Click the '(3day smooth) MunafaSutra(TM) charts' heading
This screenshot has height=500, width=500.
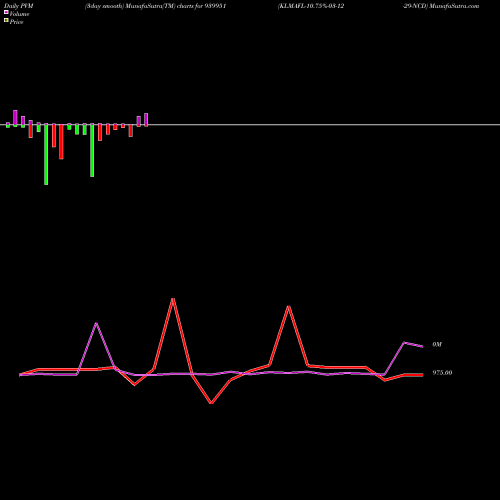pos(140,6)
